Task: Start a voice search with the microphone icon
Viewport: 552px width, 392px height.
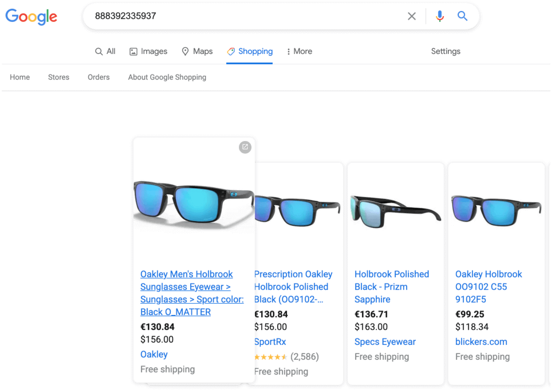Action: (x=440, y=16)
